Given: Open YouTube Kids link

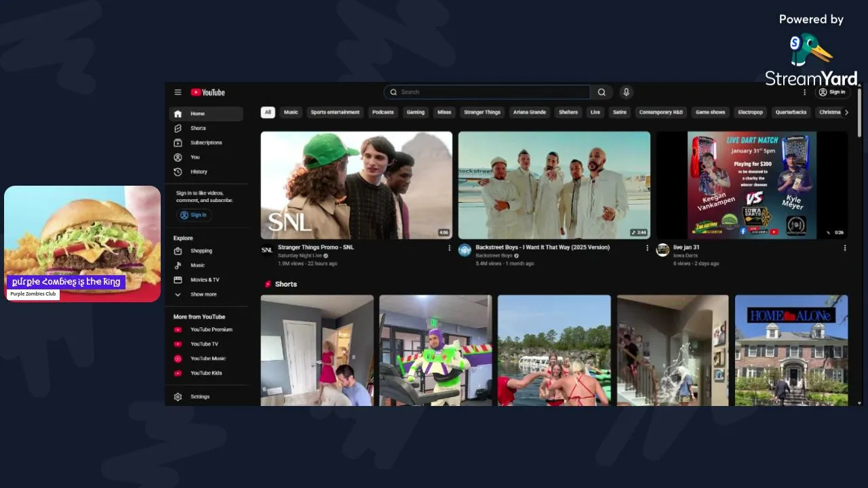Looking at the screenshot, I should (x=206, y=373).
